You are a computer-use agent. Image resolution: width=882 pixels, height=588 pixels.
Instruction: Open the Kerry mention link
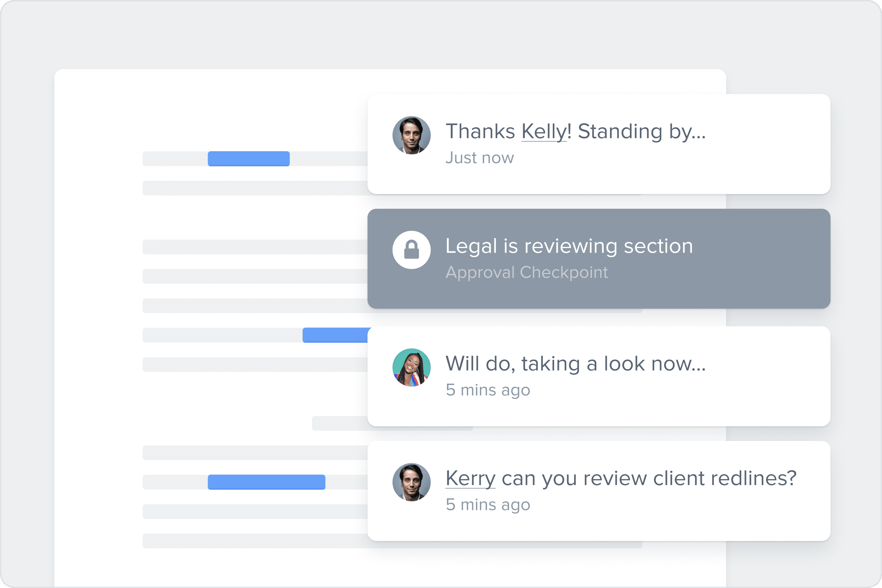[471, 479]
